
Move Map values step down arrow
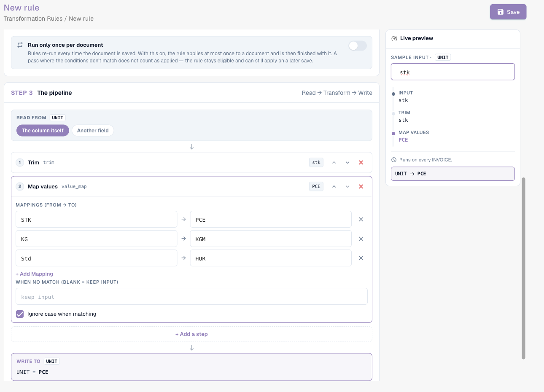(x=347, y=186)
